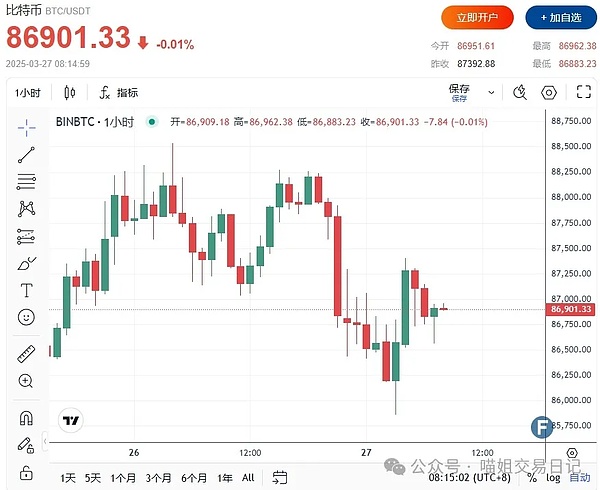Select the ruler measure tool

pos(26,354)
